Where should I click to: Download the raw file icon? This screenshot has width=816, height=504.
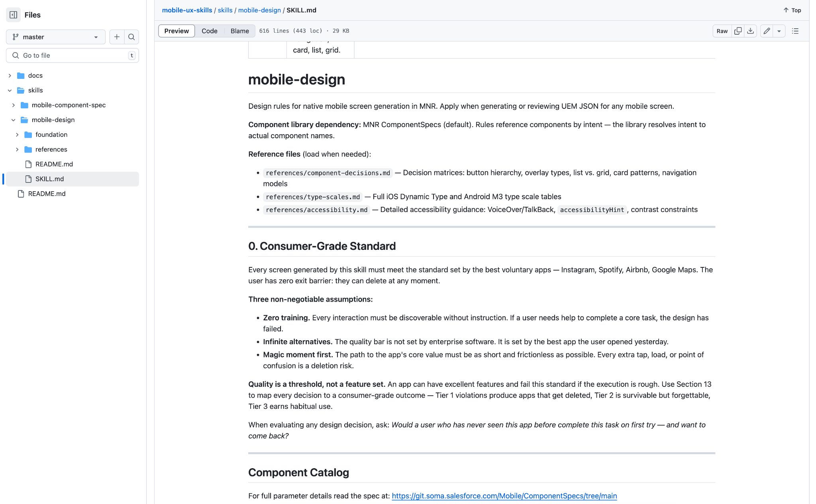[x=750, y=31]
